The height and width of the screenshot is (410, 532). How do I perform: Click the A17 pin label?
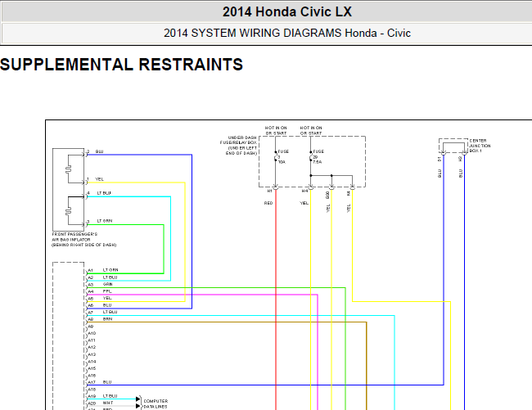[x=92, y=382]
